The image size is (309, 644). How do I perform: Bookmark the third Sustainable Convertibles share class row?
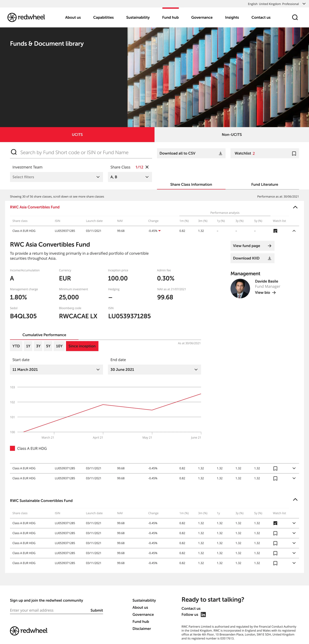point(275,543)
